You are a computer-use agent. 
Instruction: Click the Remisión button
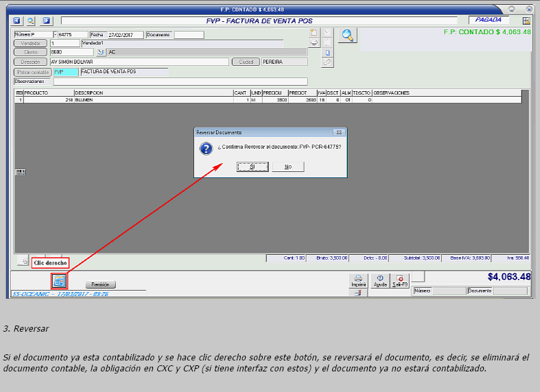pyautogui.click(x=101, y=284)
